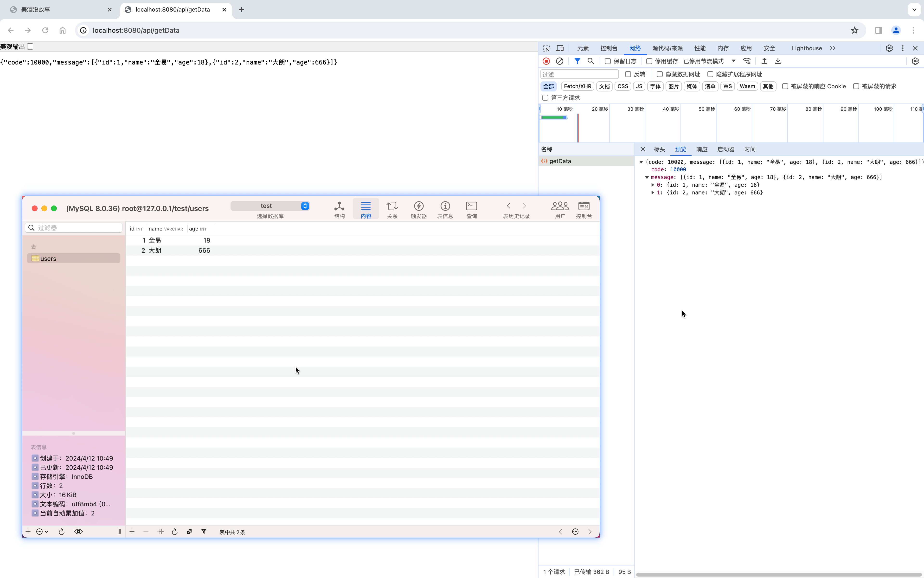Click the network 过滤 filter input

(x=579, y=75)
